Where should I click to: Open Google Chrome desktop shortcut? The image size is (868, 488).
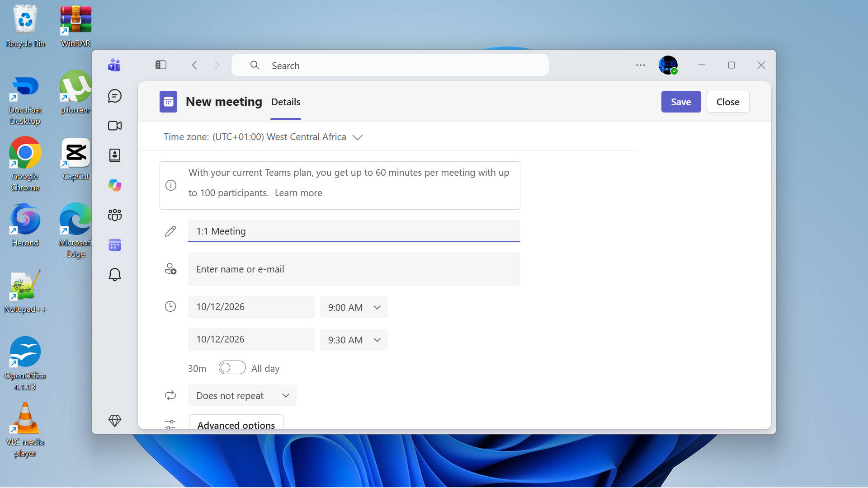pyautogui.click(x=25, y=164)
